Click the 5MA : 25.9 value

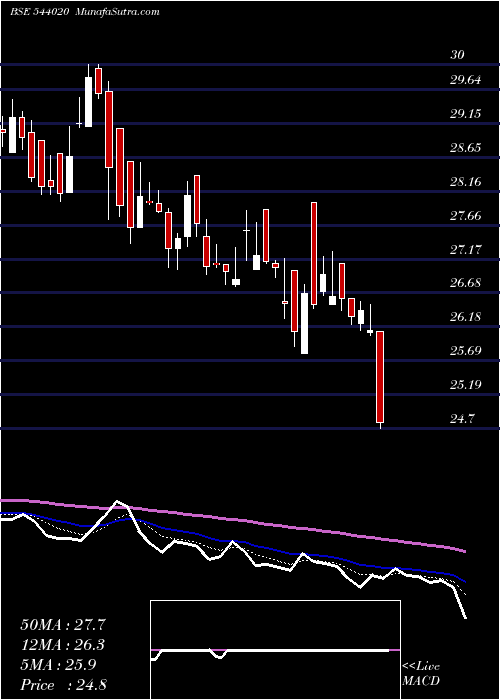pyautogui.click(x=58, y=665)
